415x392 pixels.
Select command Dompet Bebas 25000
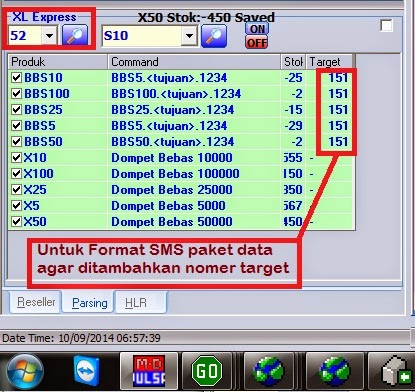point(172,189)
